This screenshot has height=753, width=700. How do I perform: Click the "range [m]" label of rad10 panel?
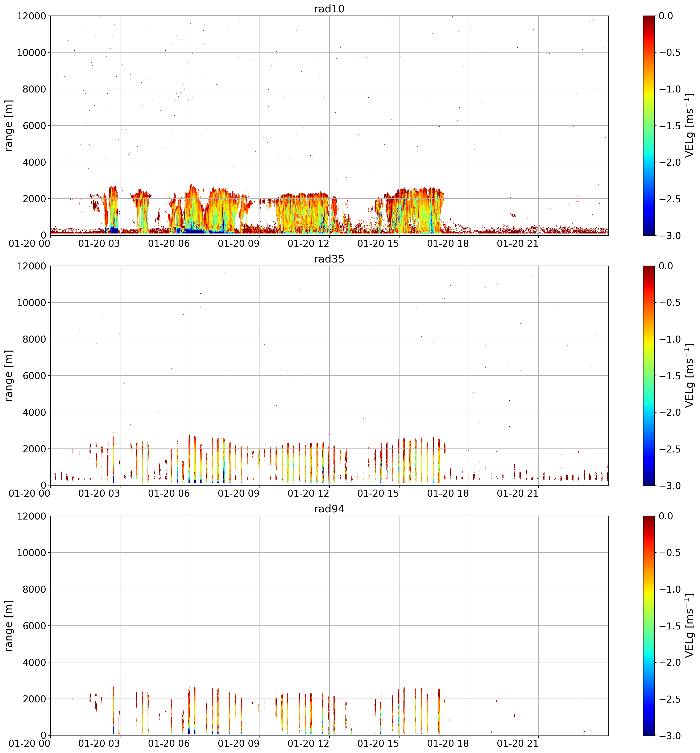coord(9,125)
